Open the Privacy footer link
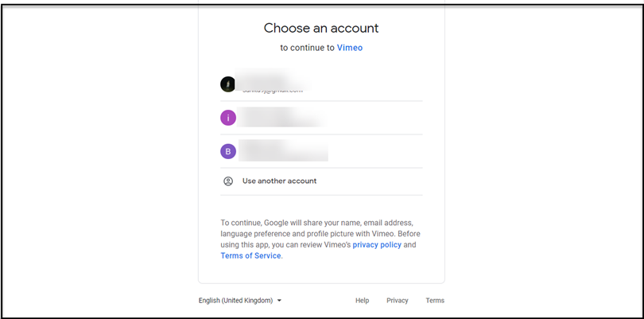644x319 pixels. pos(398,301)
